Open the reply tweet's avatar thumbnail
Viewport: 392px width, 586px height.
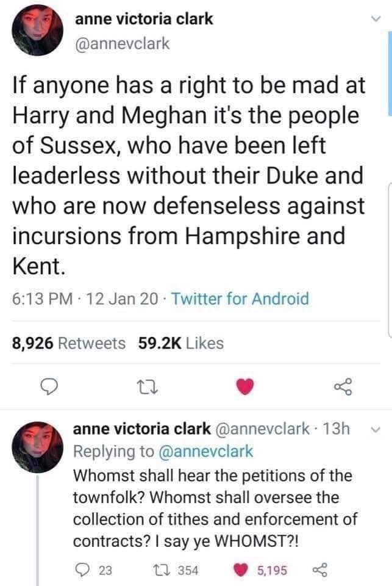point(37,447)
